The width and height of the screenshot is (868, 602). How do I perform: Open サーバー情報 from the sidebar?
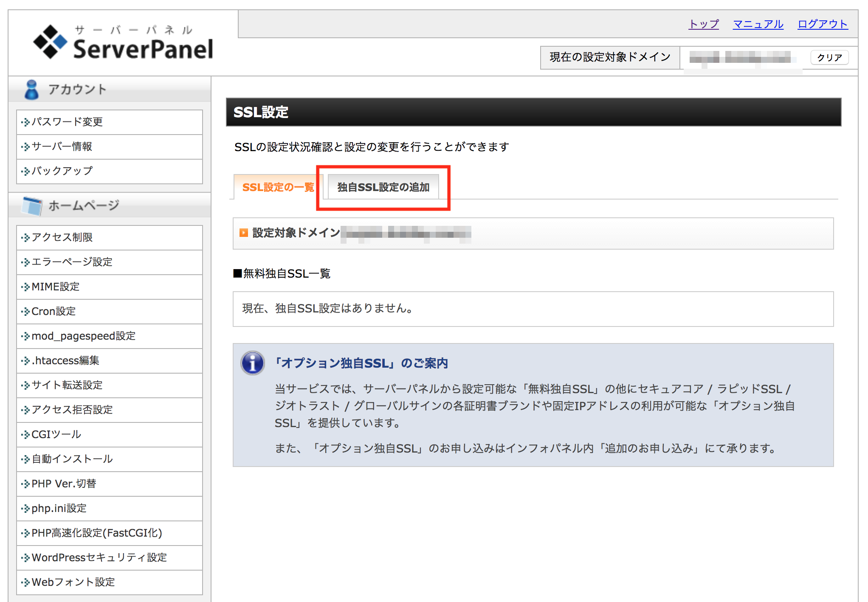(x=62, y=146)
